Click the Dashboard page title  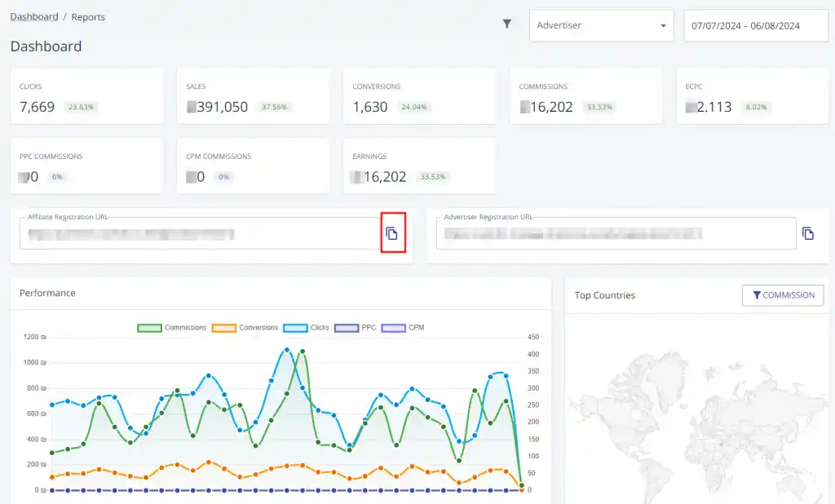point(46,46)
